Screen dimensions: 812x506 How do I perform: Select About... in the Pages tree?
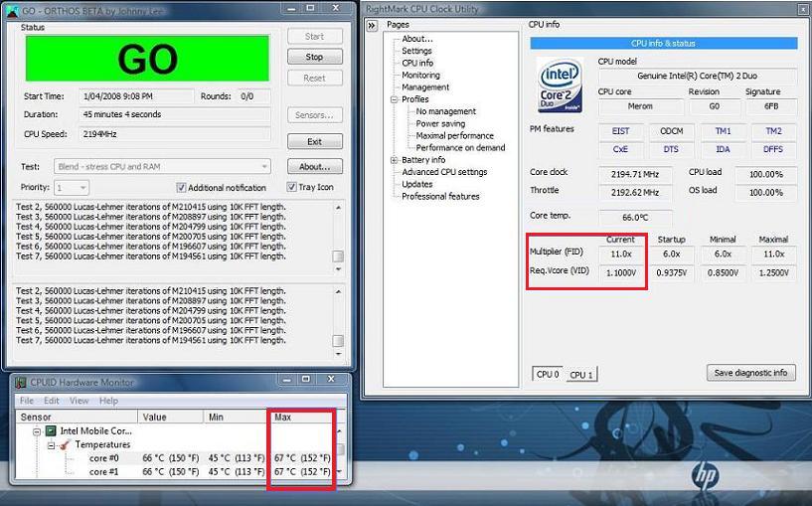coord(417,39)
